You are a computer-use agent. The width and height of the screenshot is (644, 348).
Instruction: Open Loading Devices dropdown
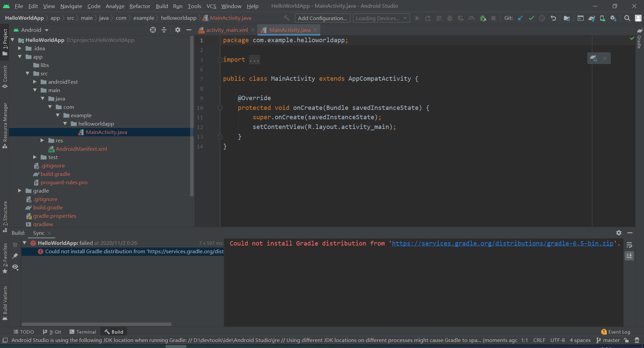[x=381, y=18]
